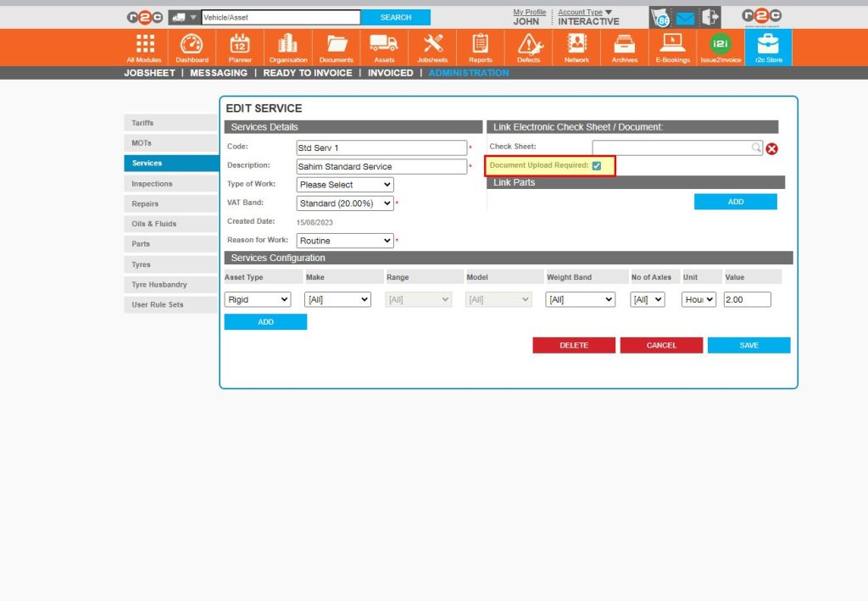The width and height of the screenshot is (868, 601).
Task: Click the r2c logo at top left
Action: coord(144,18)
